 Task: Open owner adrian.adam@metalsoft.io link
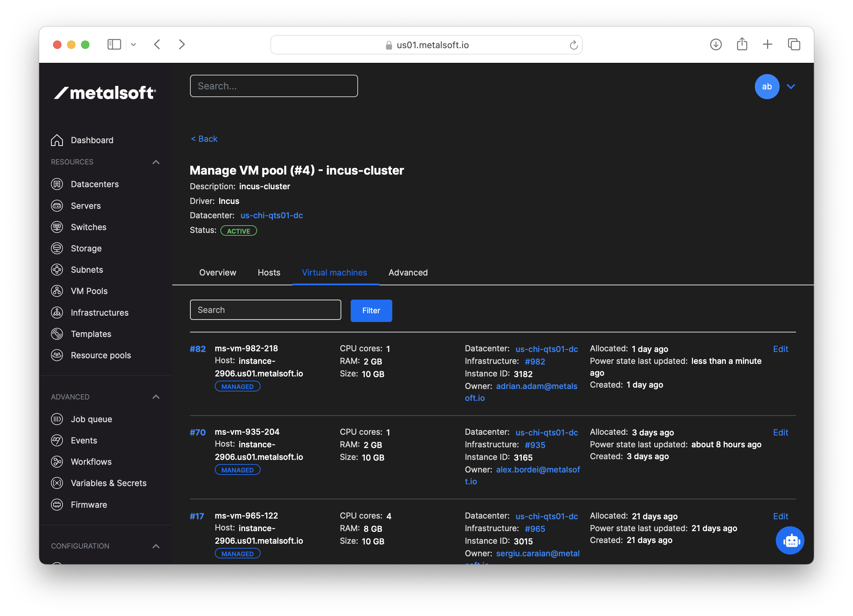[x=521, y=392]
